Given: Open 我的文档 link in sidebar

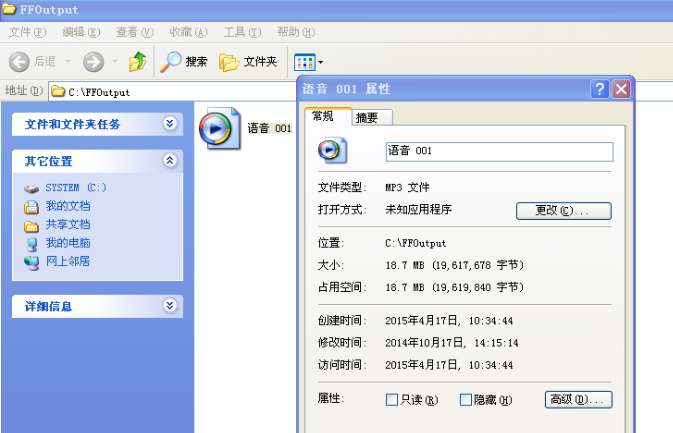Looking at the screenshot, I should point(67,206).
